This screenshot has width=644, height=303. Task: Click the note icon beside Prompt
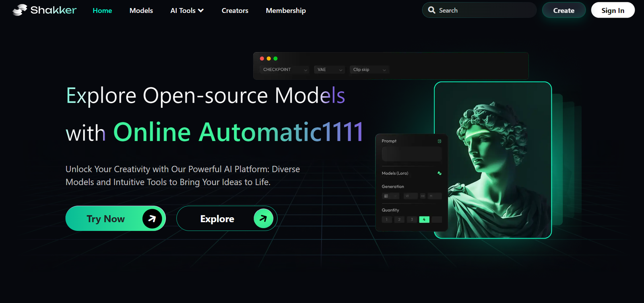click(x=439, y=141)
